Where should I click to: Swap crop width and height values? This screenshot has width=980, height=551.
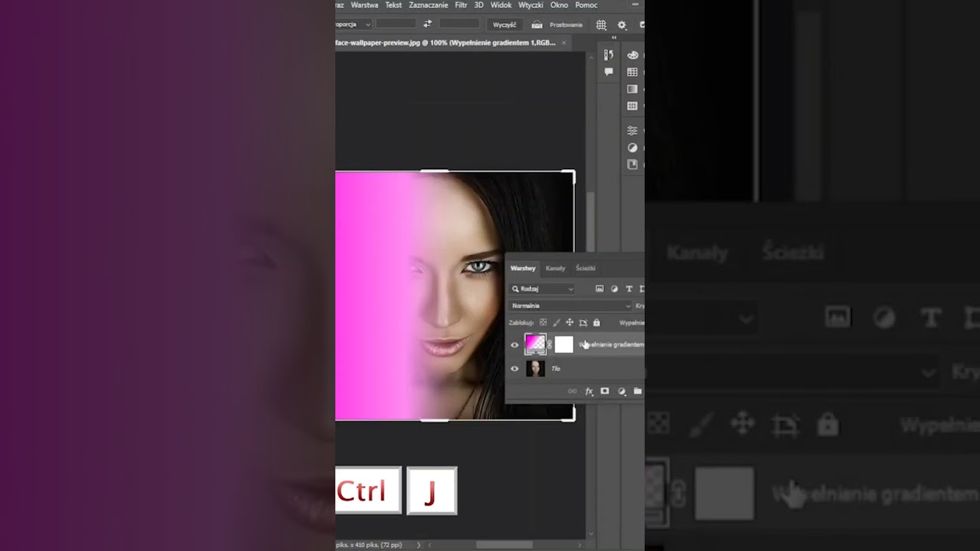427,24
